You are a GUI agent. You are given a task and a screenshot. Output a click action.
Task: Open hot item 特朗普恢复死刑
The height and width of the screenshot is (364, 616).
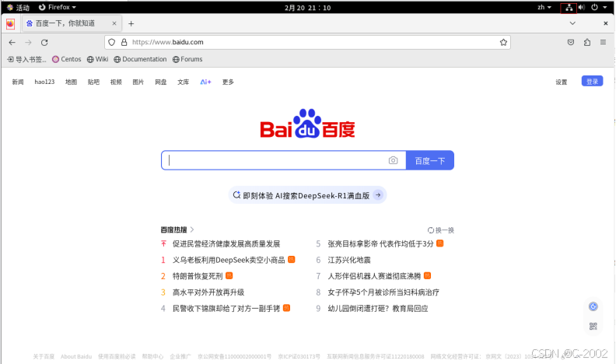click(198, 276)
